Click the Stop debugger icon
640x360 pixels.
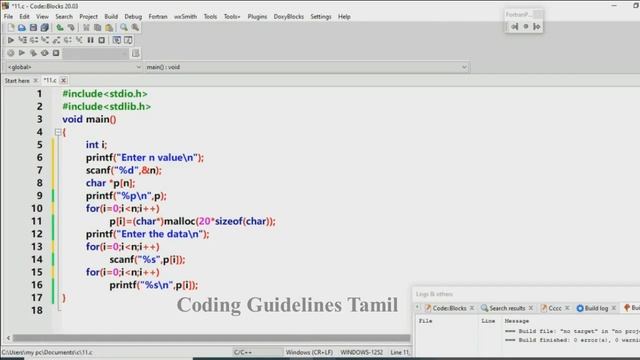tap(102, 40)
